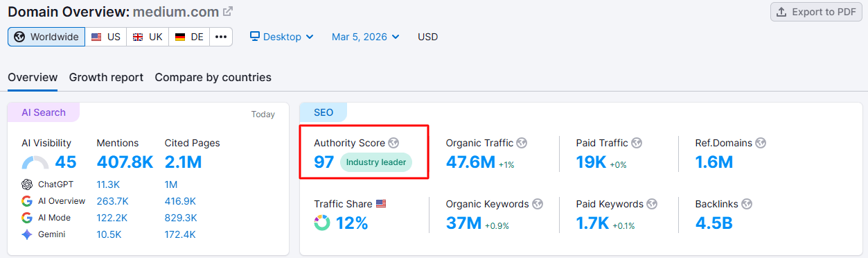
Task: Click the AI Visibility score 45
Action: (x=66, y=162)
